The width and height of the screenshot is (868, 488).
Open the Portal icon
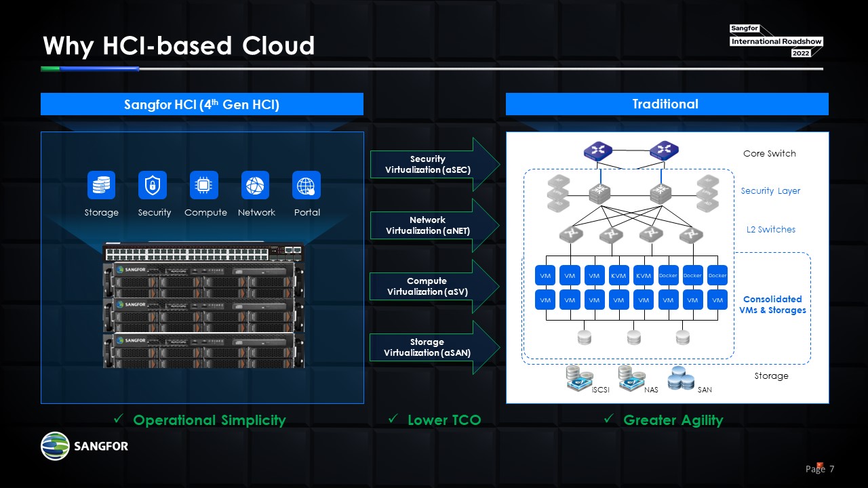coord(307,185)
